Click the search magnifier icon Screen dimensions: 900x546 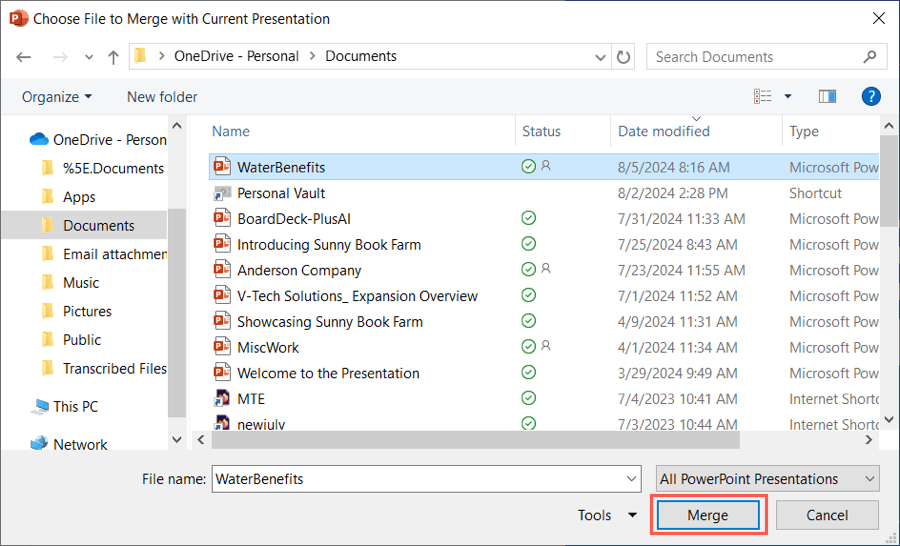[x=870, y=56]
